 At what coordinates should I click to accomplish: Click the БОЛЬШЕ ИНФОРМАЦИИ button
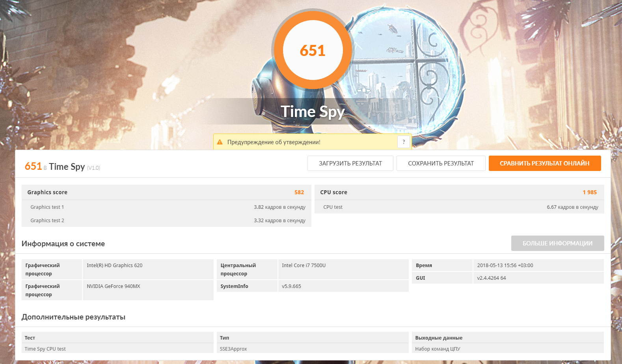point(557,243)
